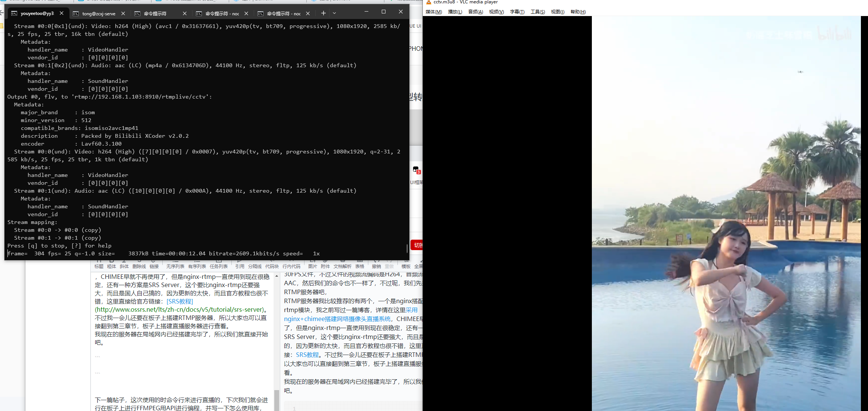The height and width of the screenshot is (411, 868).
Task: Insert task list with 任务列表
Action: pyautogui.click(x=219, y=264)
